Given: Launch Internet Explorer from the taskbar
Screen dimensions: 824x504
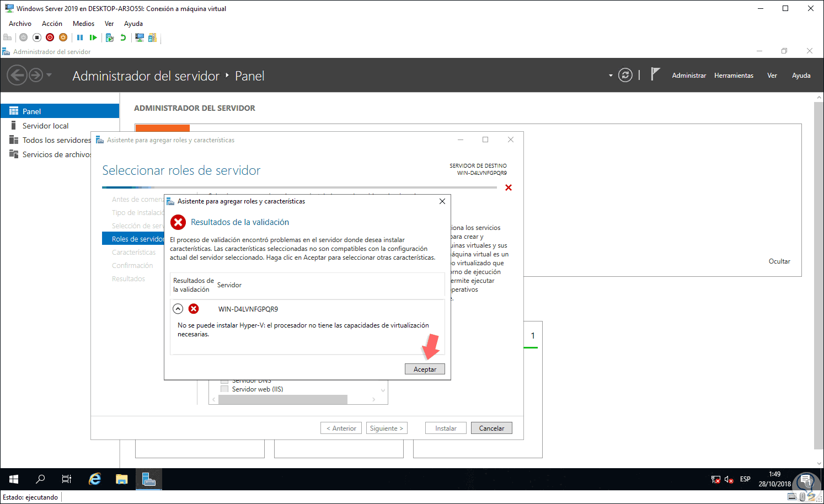Looking at the screenshot, I should coord(95,479).
